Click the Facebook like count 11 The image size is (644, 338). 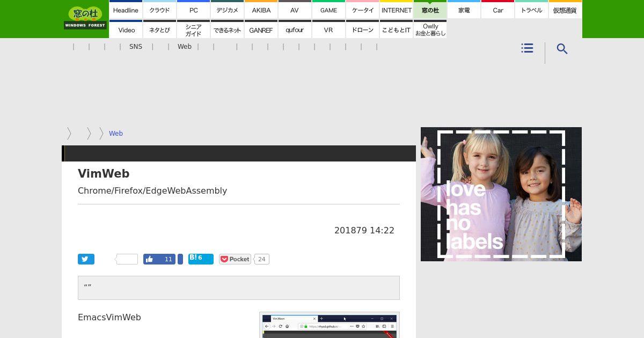pyautogui.click(x=168, y=259)
